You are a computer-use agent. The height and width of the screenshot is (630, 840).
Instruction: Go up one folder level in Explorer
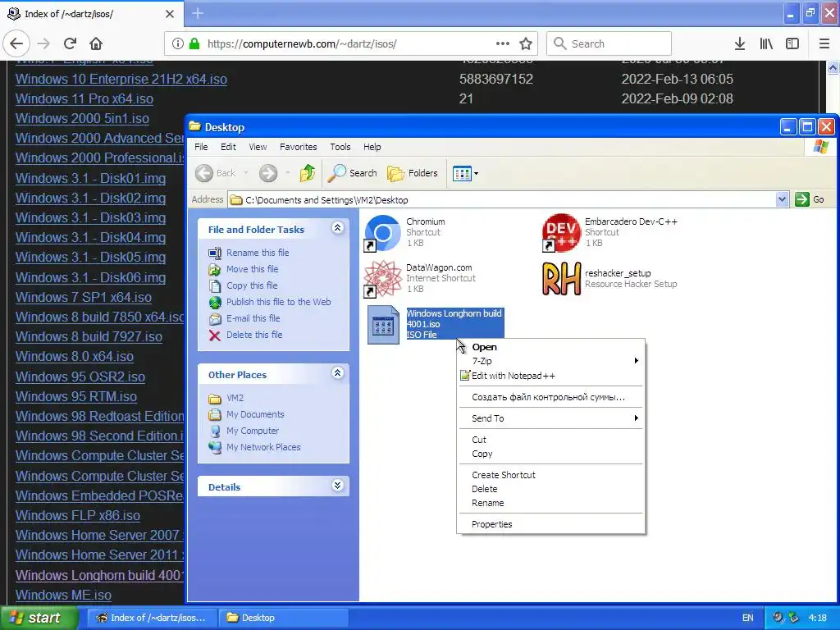(x=308, y=173)
